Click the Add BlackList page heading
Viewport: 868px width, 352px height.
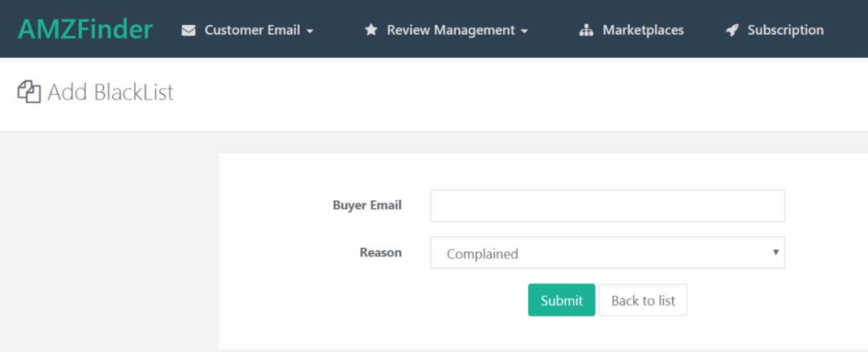tap(110, 92)
